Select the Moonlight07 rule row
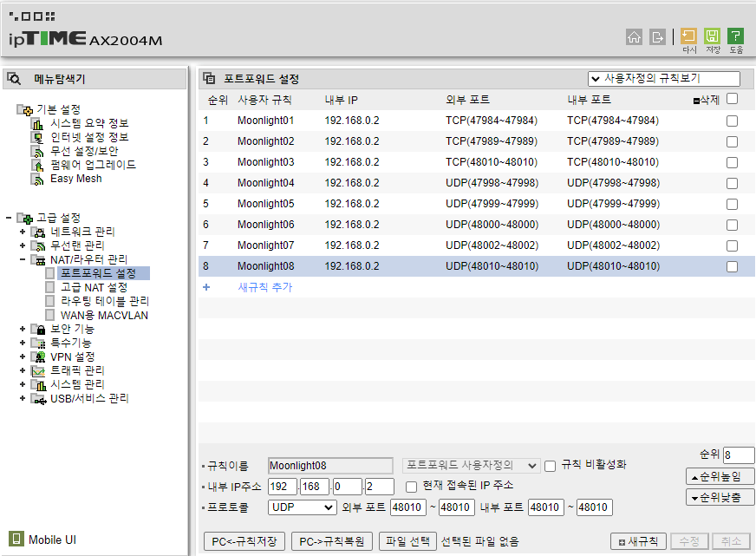The width and height of the screenshot is (756, 556). [477, 245]
